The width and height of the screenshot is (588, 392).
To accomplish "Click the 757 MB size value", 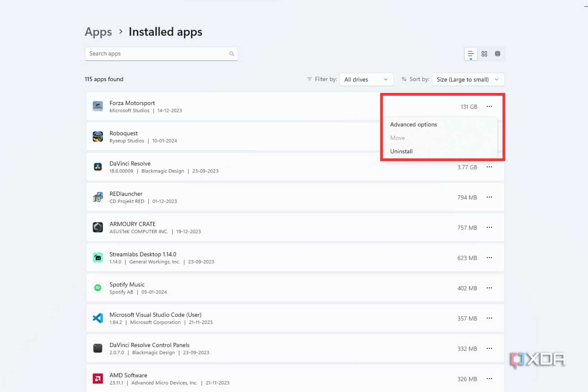I will point(467,228).
